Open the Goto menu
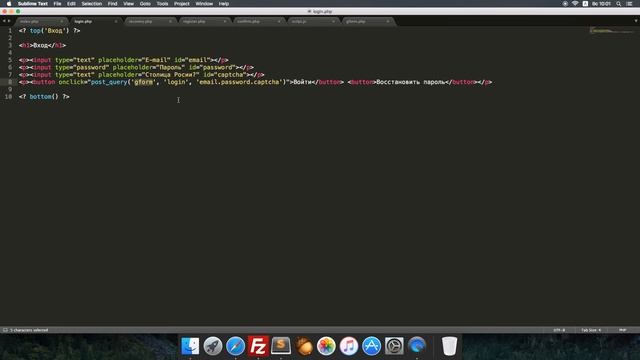The height and width of the screenshot is (360, 640). (145, 4)
